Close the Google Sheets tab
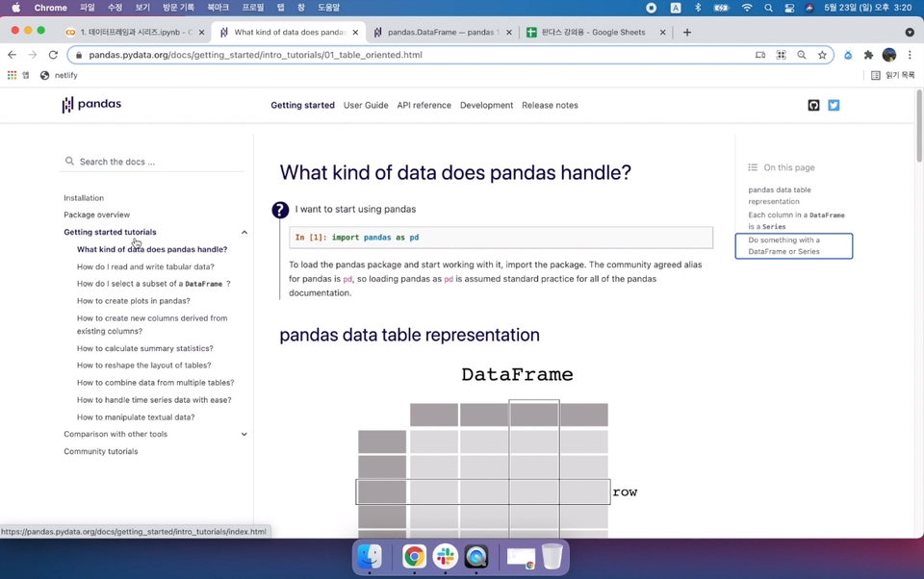 tap(662, 33)
